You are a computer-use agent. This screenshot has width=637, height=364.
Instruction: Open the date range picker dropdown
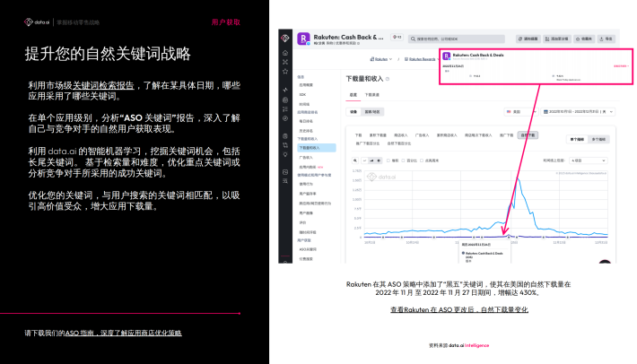(578, 111)
